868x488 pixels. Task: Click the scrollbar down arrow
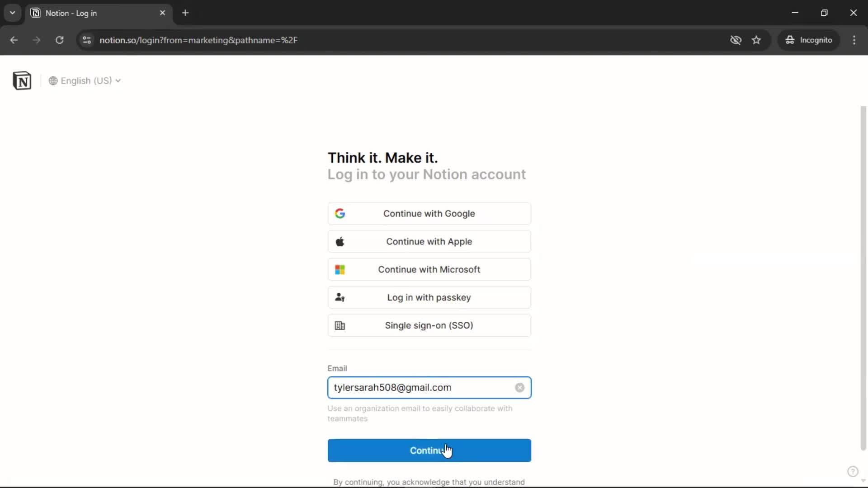(863, 481)
